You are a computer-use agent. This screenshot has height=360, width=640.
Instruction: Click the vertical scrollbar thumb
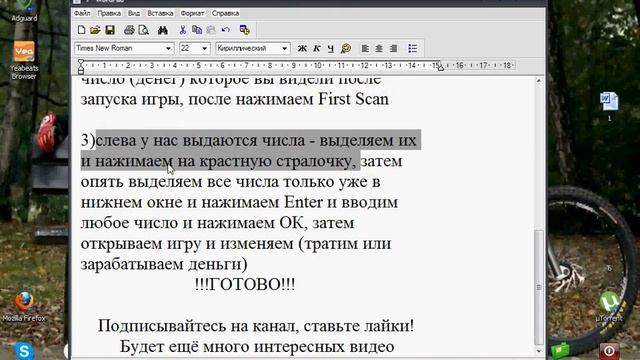point(539,287)
